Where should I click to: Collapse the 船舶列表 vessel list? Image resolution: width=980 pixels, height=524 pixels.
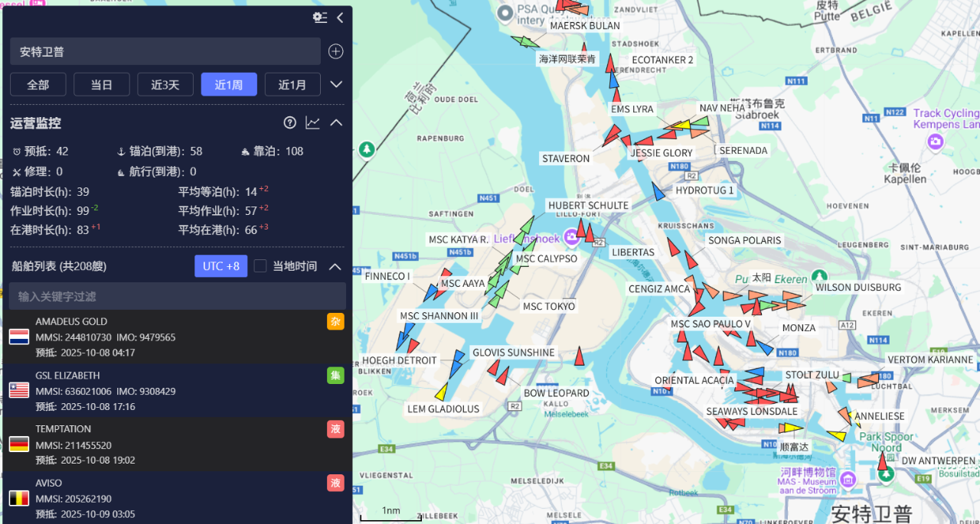pos(335,266)
